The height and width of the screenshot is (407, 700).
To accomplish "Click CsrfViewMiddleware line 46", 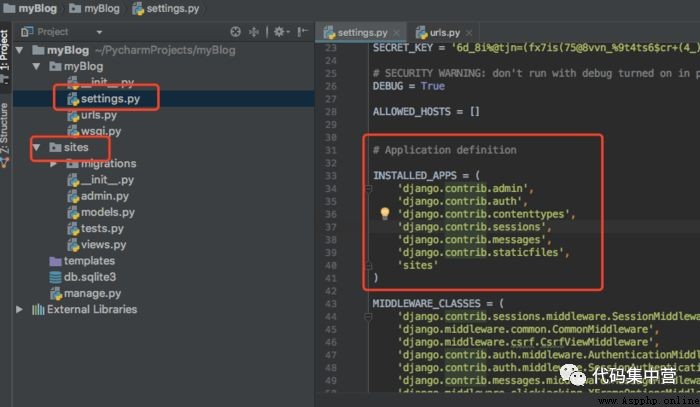I will [x=529, y=342].
